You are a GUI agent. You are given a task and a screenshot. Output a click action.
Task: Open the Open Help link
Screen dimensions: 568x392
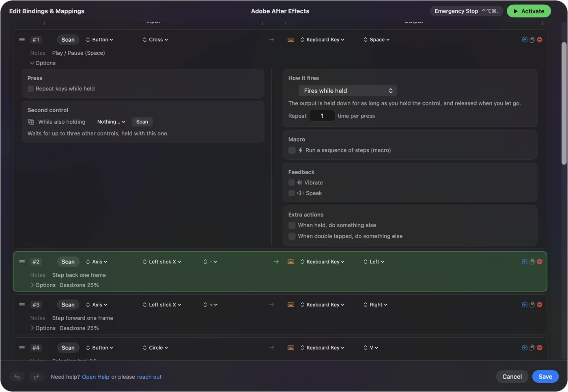pos(96,377)
